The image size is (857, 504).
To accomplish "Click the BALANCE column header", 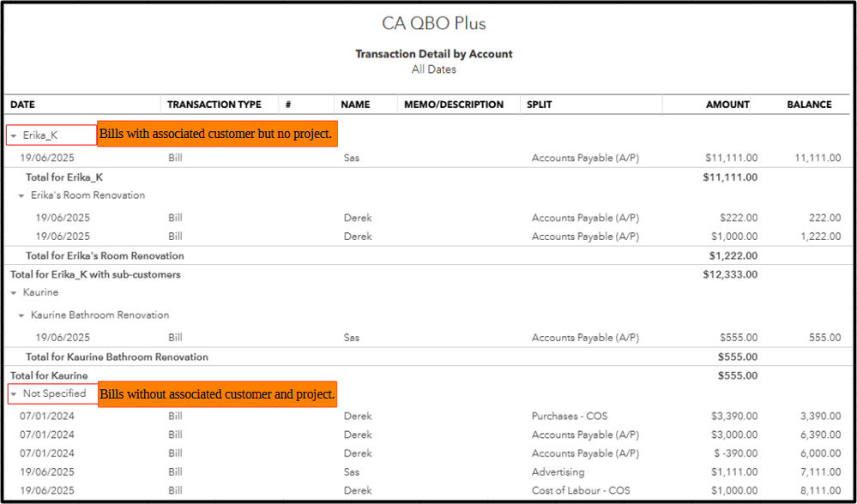I will click(x=809, y=105).
